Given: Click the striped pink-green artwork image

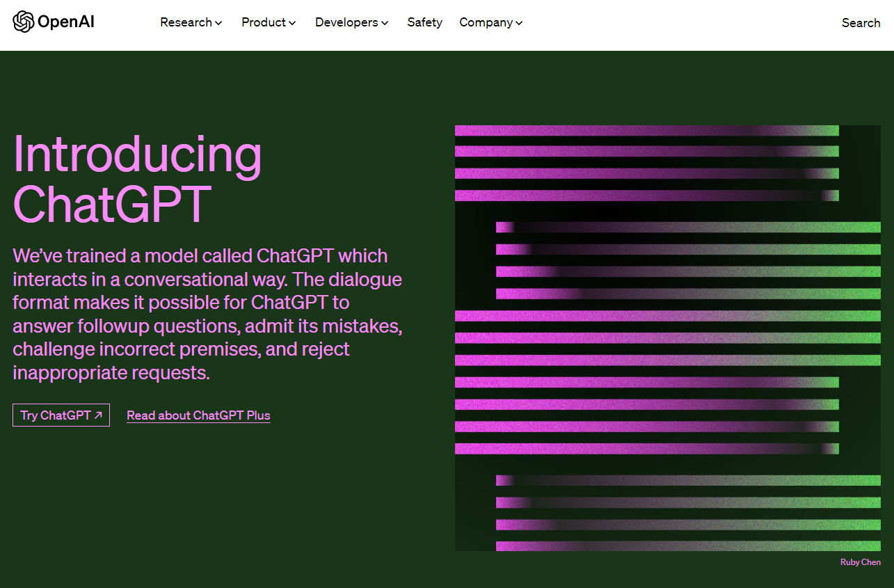Looking at the screenshot, I should [668, 338].
